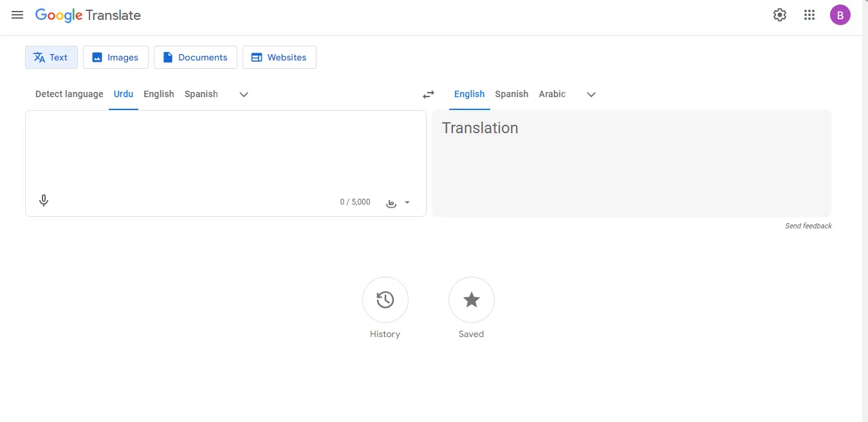Open the Settings gear
The image size is (868, 422).
(x=780, y=15)
